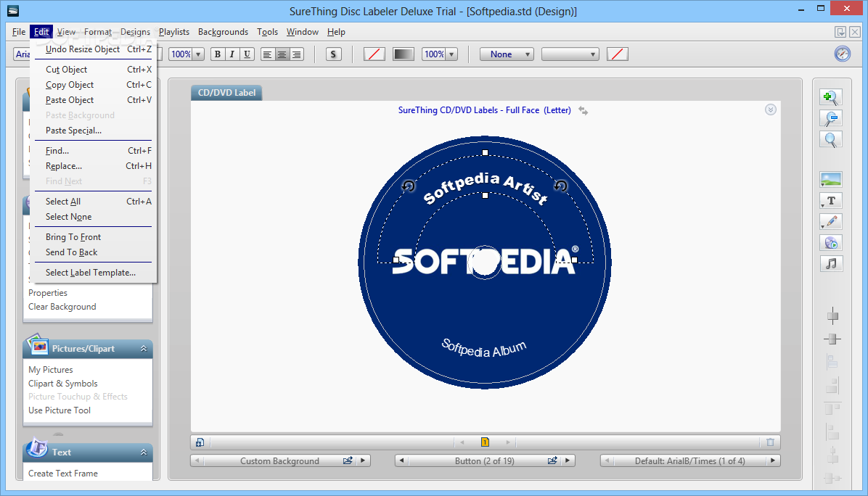The width and height of the screenshot is (868, 496).
Task: Click center horizontally alignment icon
Action: [x=832, y=317]
